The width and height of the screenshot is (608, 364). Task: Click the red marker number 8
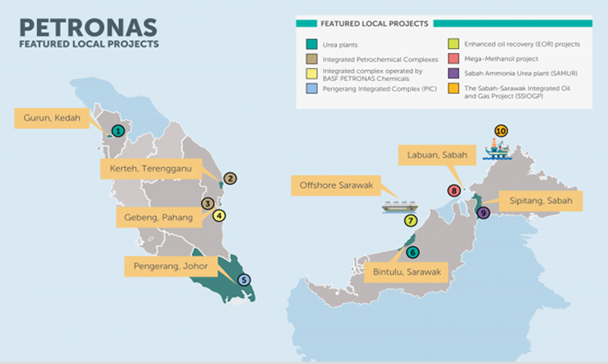(x=454, y=190)
